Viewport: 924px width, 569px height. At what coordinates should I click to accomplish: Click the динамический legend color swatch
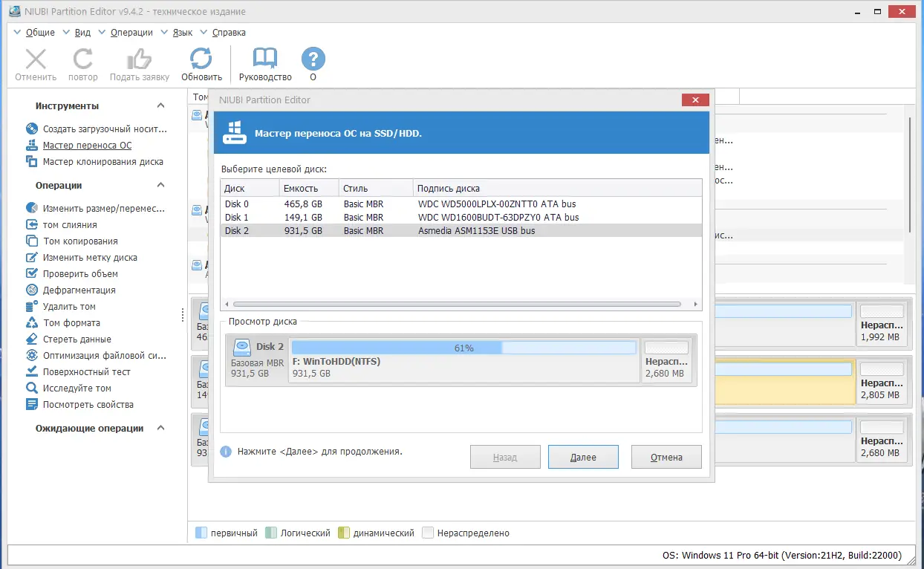343,533
